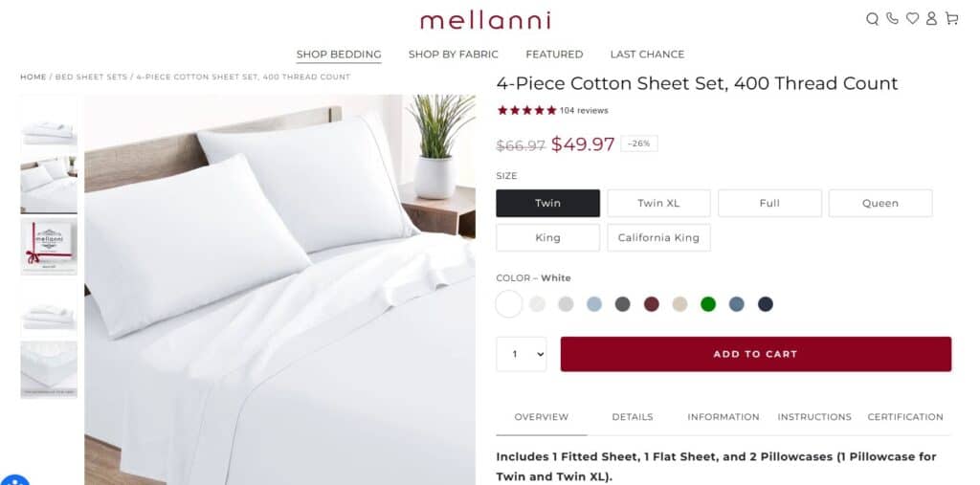This screenshot has height=485, width=980.
Task: Expand the Shop Bedding menu
Action: pyautogui.click(x=339, y=55)
